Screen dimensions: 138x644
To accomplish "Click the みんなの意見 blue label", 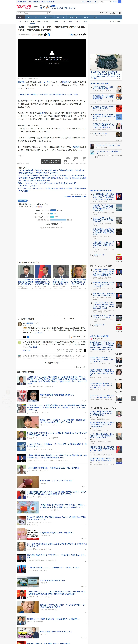I will click(x=23, y=200).
